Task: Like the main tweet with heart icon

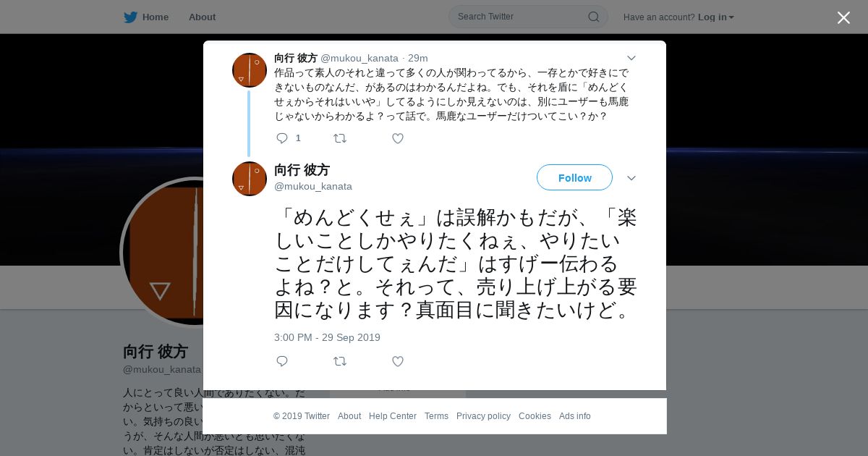Action: tap(398, 361)
